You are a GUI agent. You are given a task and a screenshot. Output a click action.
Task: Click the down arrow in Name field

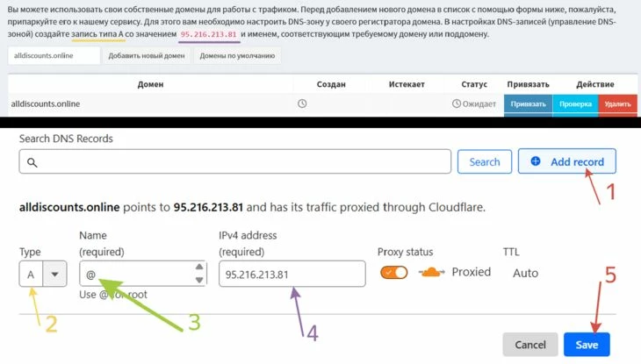click(x=199, y=281)
